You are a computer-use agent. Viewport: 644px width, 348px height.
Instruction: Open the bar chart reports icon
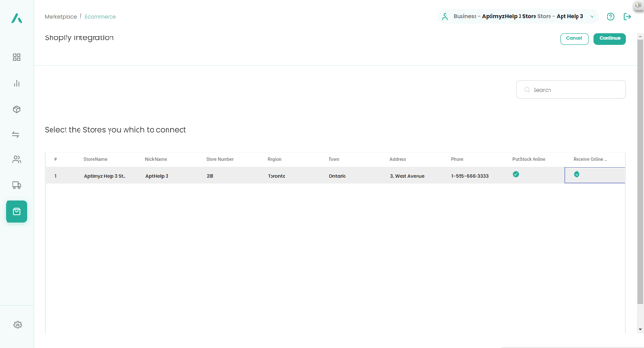click(x=17, y=83)
